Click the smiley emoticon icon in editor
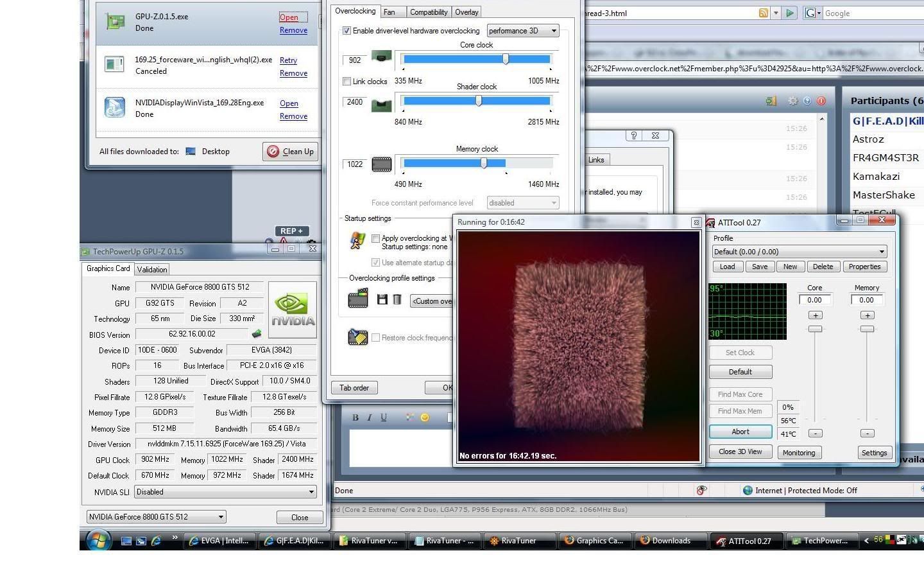Viewport: 924px width, 578px height. point(425,417)
